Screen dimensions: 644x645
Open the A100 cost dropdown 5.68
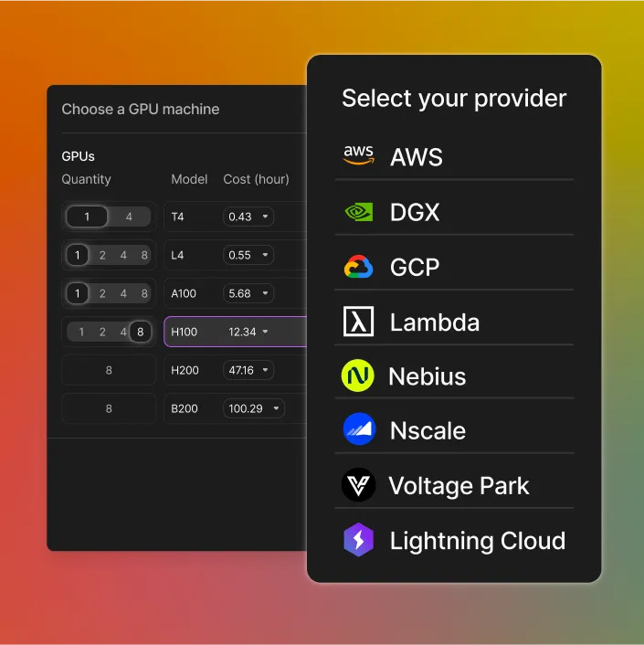click(248, 293)
